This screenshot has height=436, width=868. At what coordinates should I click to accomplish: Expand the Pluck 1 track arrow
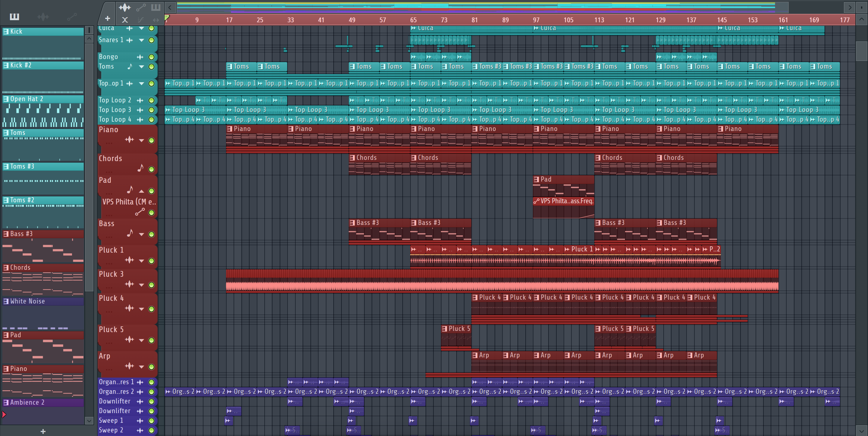point(142,261)
